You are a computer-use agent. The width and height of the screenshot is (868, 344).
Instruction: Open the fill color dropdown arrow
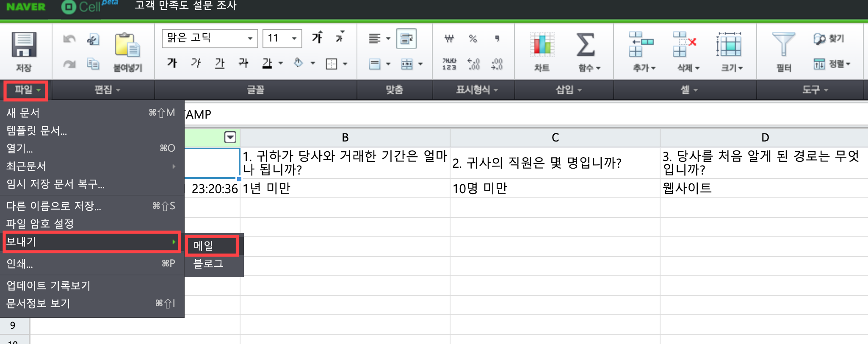(313, 64)
